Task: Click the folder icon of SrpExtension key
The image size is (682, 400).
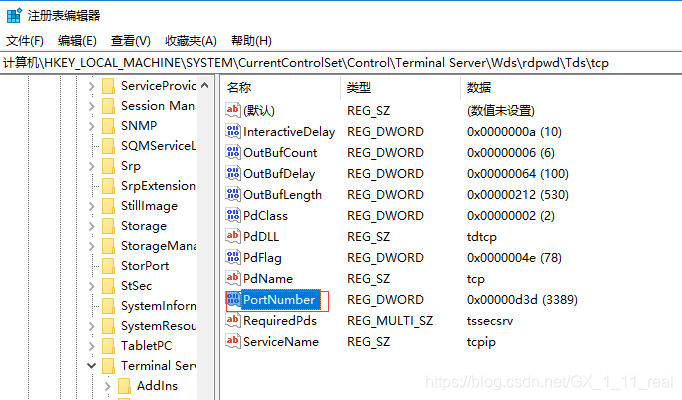Action: click(x=108, y=186)
